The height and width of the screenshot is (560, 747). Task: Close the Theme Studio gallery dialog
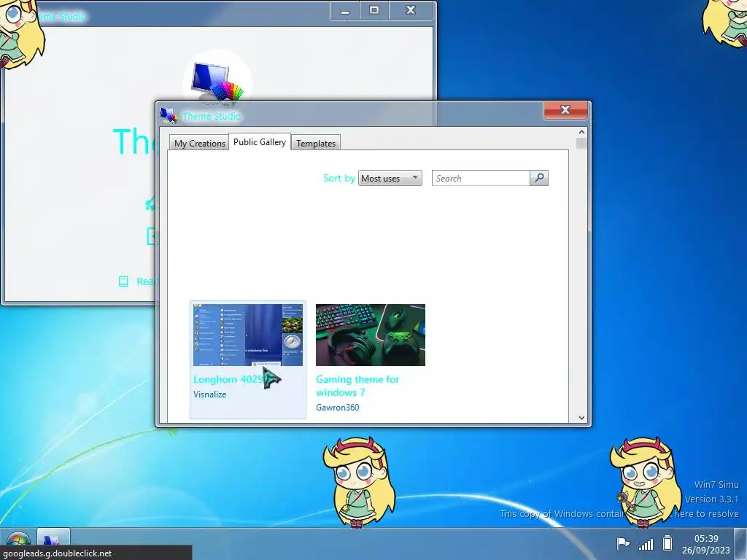click(565, 109)
